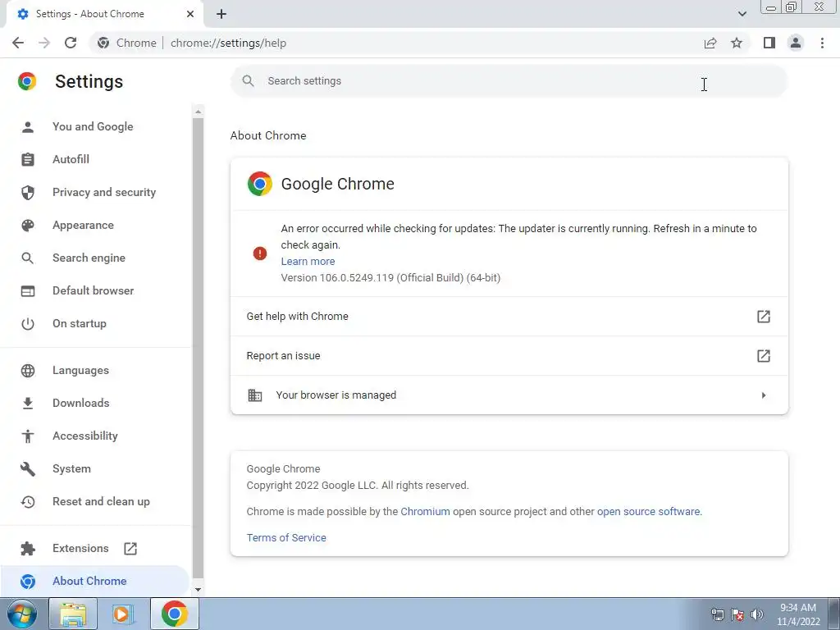Click the forward navigation arrow
The width and height of the screenshot is (840, 630).
click(x=44, y=43)
